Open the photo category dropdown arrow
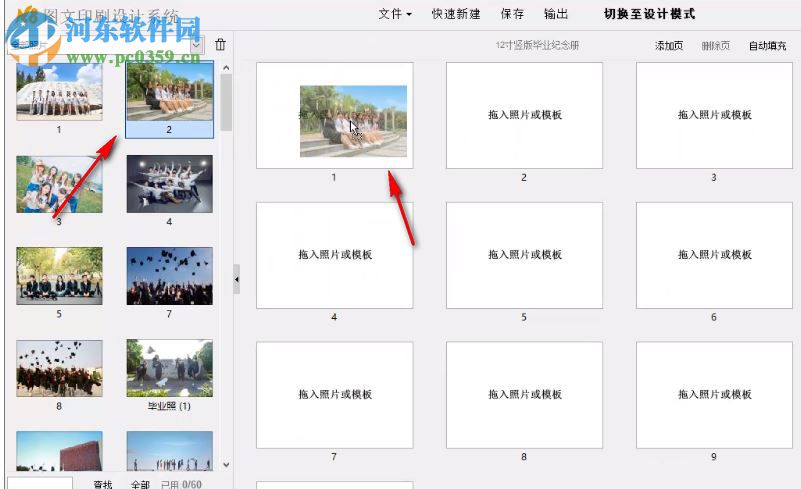This screenshot has width=801, height=489. [197, 45]
